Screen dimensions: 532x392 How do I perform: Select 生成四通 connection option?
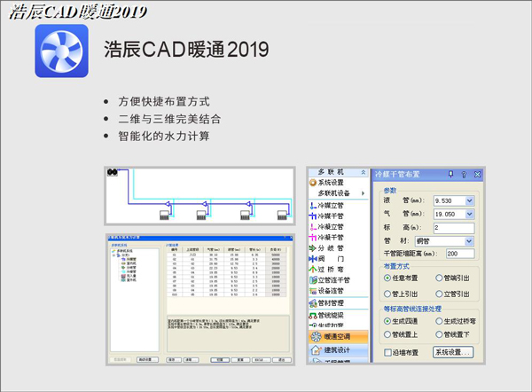tap(401, 321)
